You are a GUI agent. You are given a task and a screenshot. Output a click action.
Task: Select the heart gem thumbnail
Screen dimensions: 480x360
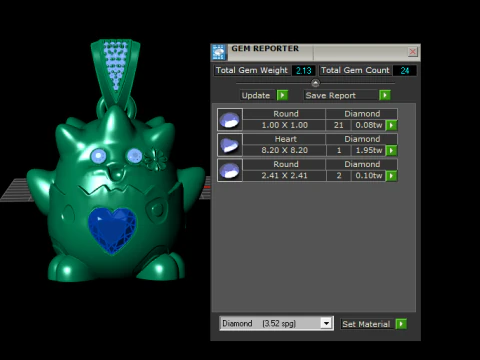tap(230, 145)
